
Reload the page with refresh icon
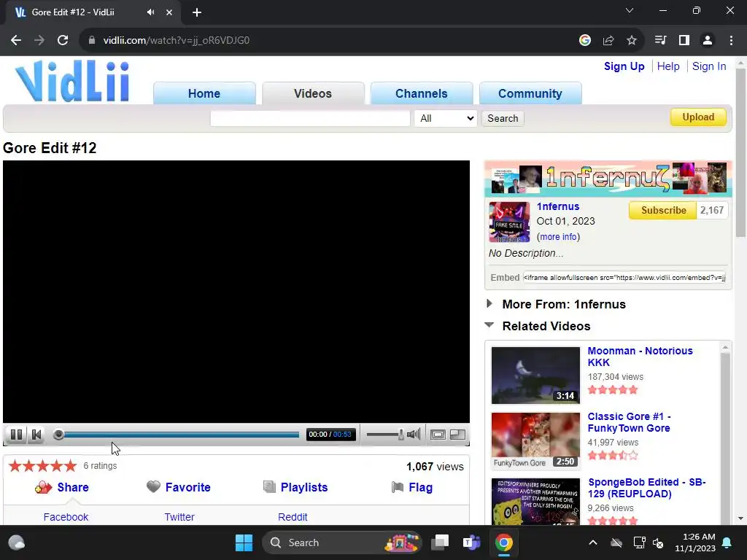click(x=63, y=41)
